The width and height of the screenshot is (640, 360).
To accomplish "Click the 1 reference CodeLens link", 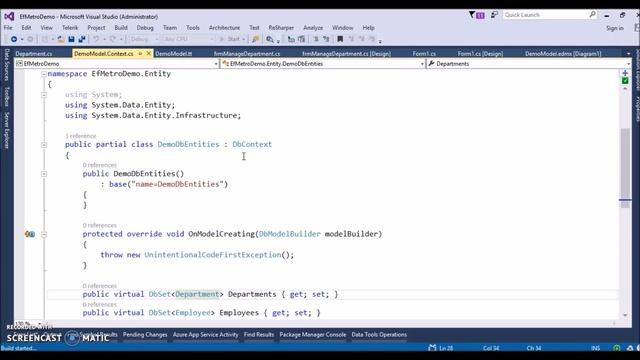I will pyautogui.click(x=80, y=136).
